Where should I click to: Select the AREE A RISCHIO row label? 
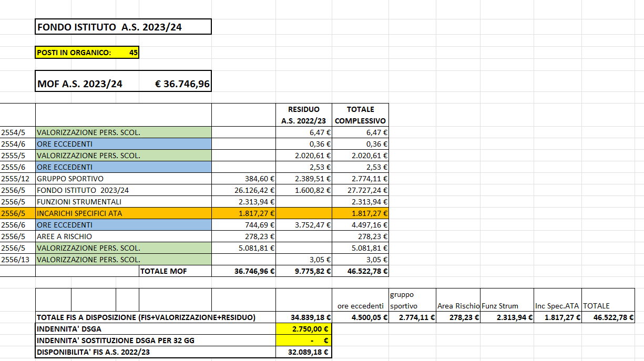123,236
